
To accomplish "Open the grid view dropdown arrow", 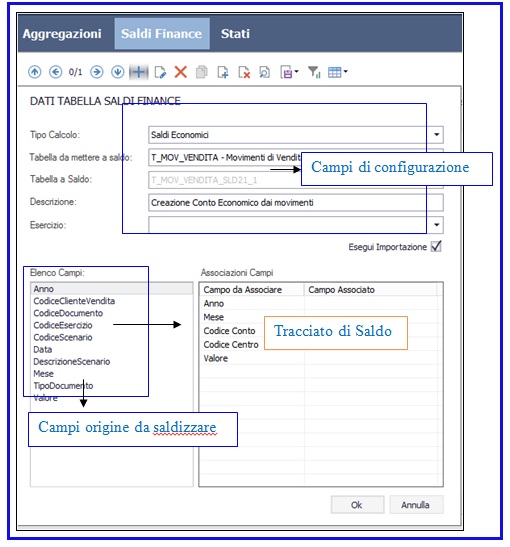I will [345, 72].
